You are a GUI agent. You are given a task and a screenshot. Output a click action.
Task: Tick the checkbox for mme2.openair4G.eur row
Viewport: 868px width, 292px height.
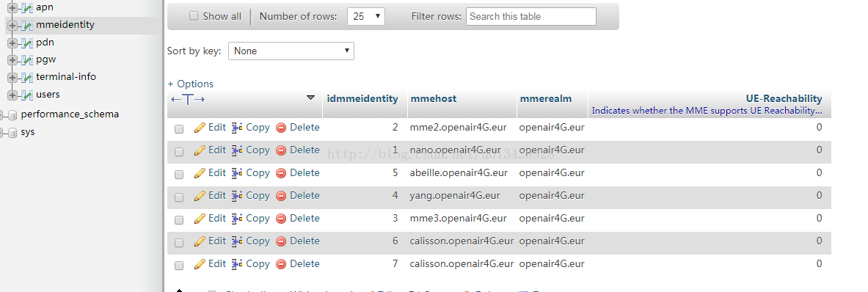pyautogui.click(x=179, y=129)
